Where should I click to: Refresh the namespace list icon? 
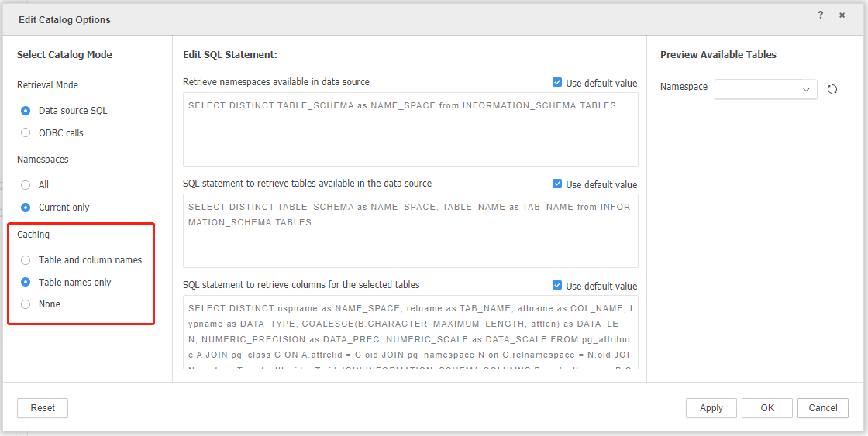click(x=832, y=89)
